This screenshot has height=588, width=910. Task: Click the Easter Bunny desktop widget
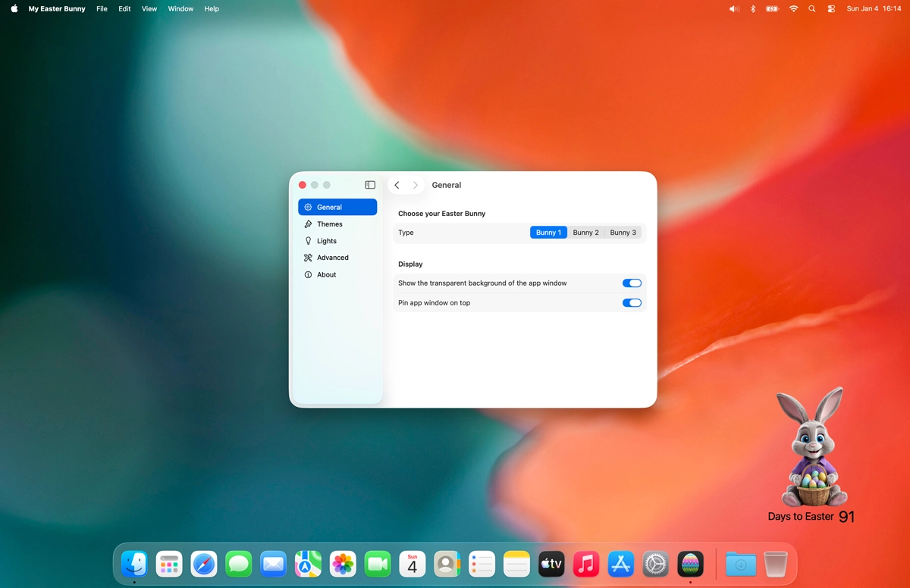click(x=813, y=451)
